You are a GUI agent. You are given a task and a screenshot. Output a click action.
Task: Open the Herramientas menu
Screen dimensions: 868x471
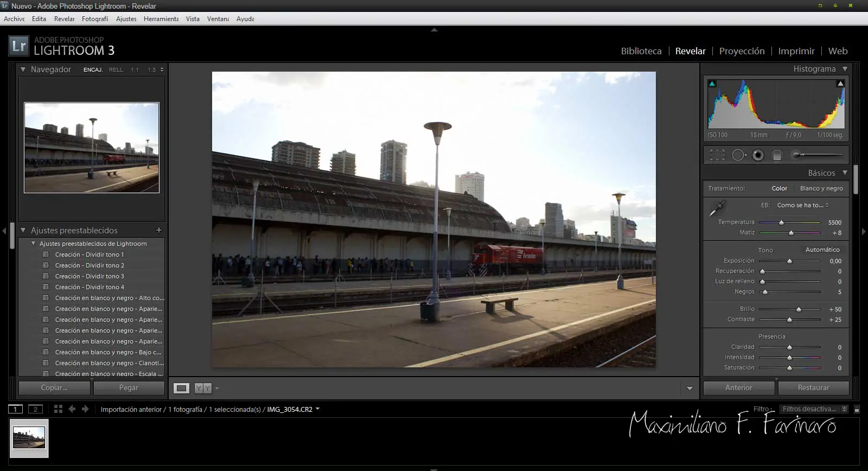[161, 18]
